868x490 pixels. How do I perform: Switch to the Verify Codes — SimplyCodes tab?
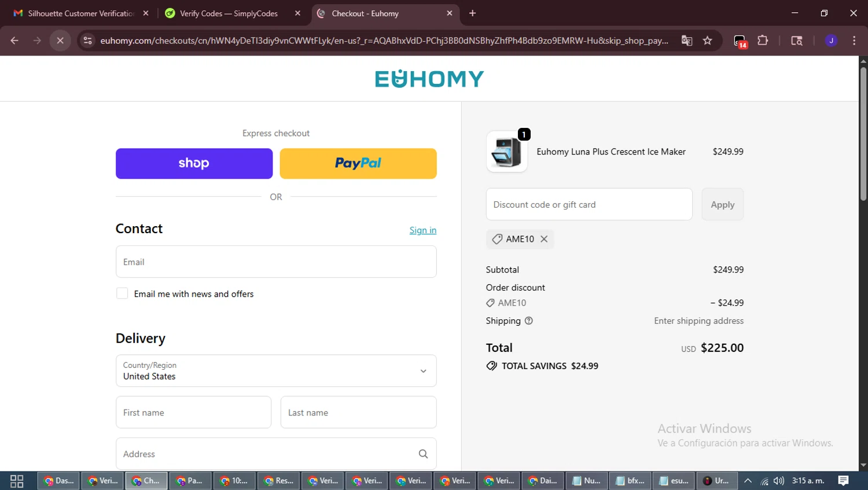coord(229,13)
